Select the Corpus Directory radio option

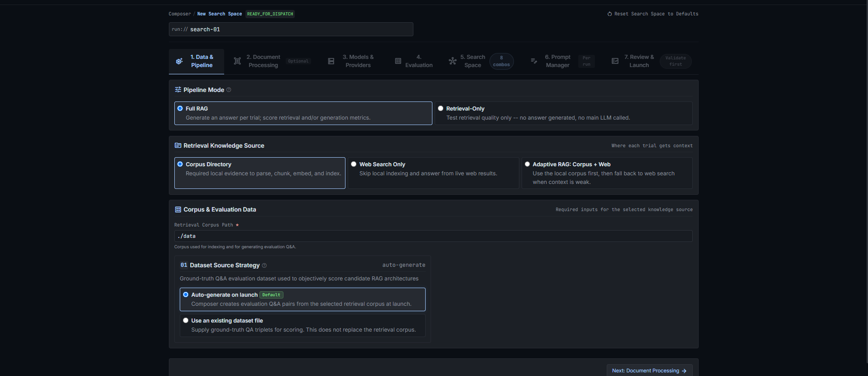[x=180, y=164]
